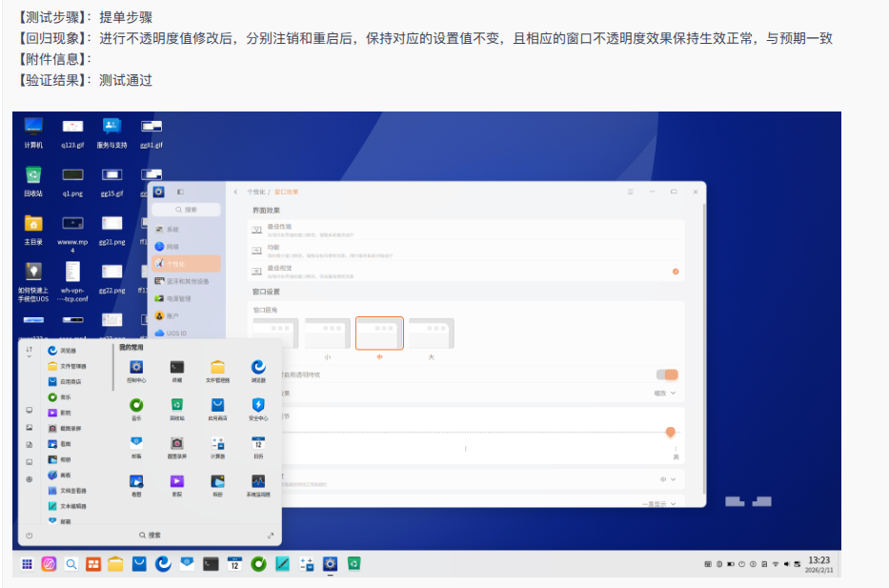Toggle the control center sidebar panel icon
Viewport: 889px width, 588px height.
(180, 193)
